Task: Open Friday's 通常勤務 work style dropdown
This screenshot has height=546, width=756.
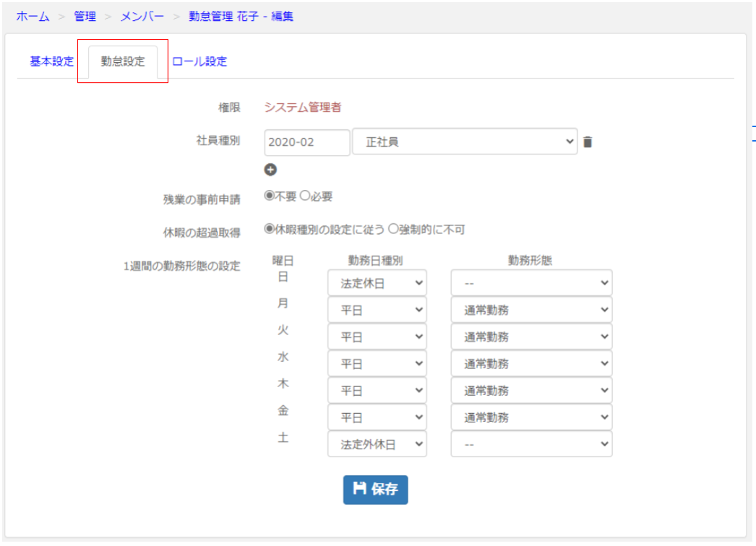Action: [531, 417]
